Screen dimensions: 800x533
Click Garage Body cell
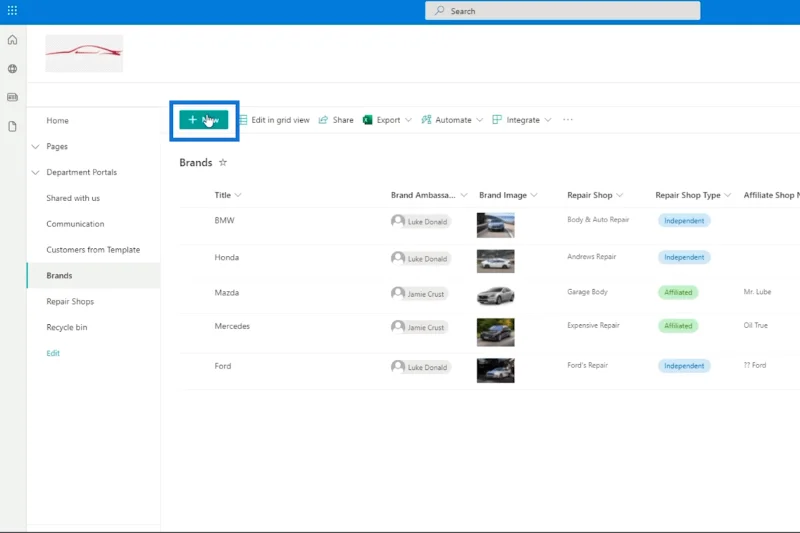[587, 292]
